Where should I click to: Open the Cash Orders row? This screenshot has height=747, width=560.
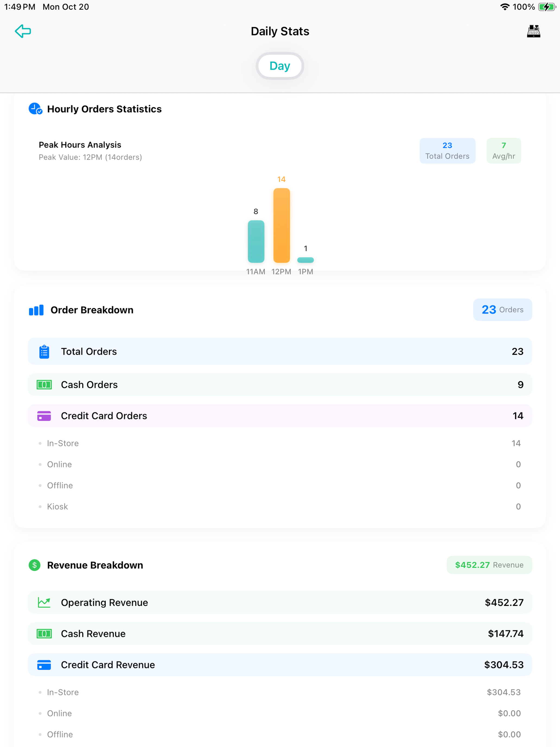[x=280, y=385]
